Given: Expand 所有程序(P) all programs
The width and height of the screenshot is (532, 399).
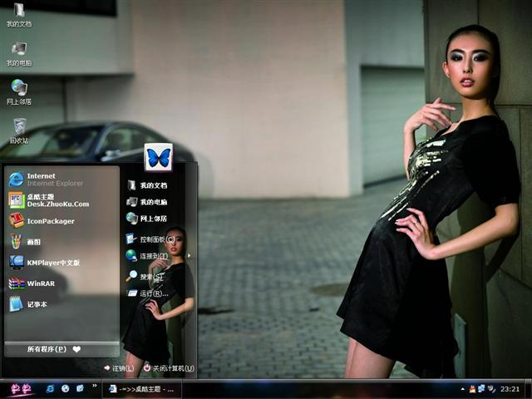Looking at the screenshot, I should click(x=62, y=349).
